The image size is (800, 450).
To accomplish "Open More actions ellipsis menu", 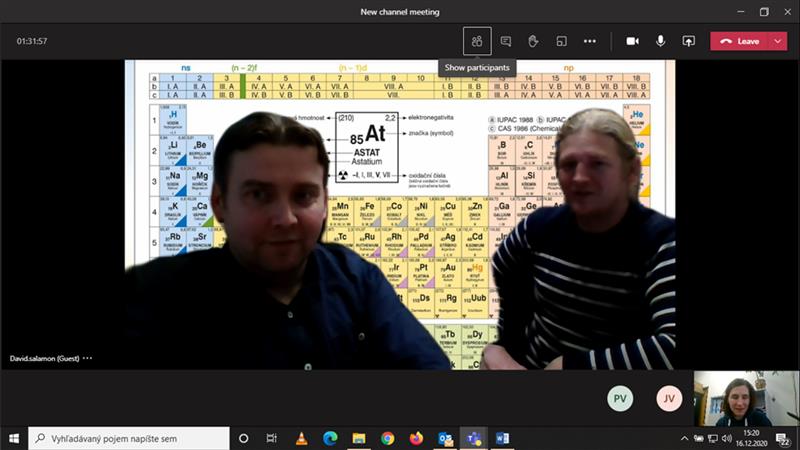I will click(590, 41).
